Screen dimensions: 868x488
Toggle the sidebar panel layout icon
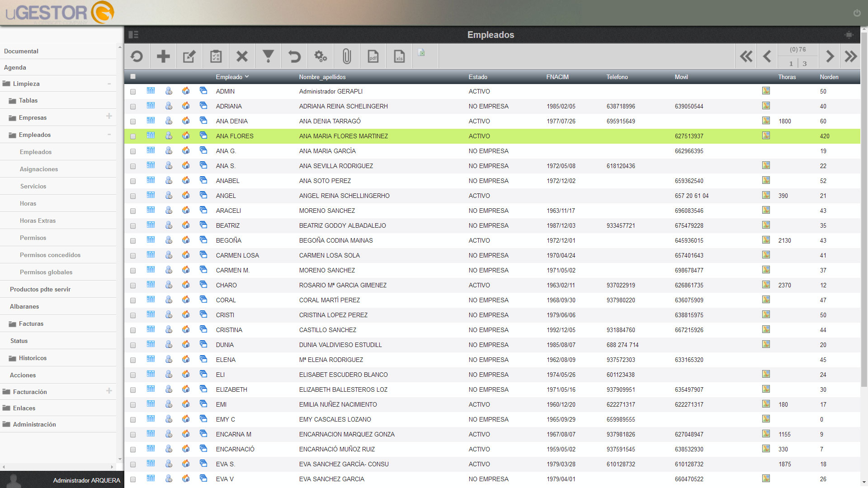(133, 35)
